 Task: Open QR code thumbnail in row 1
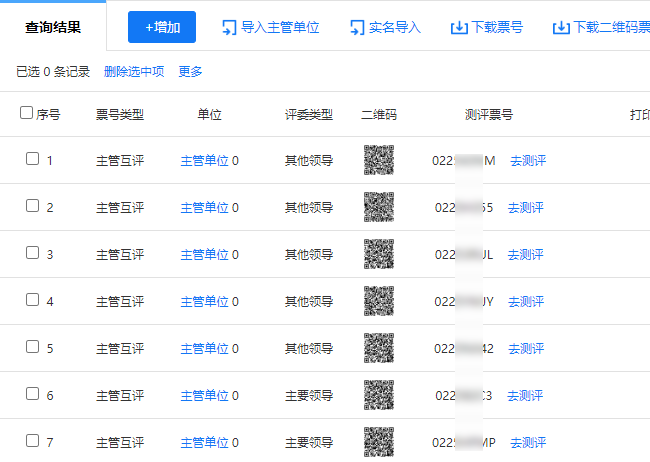(379, 160)
